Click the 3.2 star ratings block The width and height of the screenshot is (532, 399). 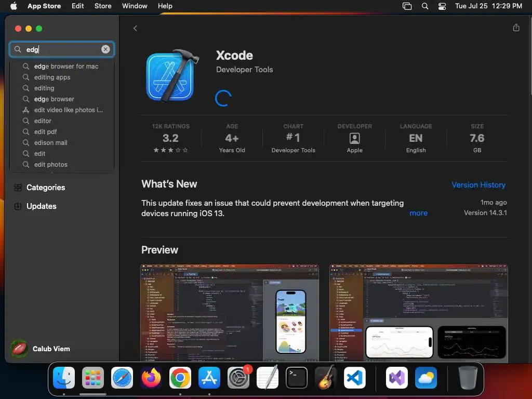pos(170,138)
